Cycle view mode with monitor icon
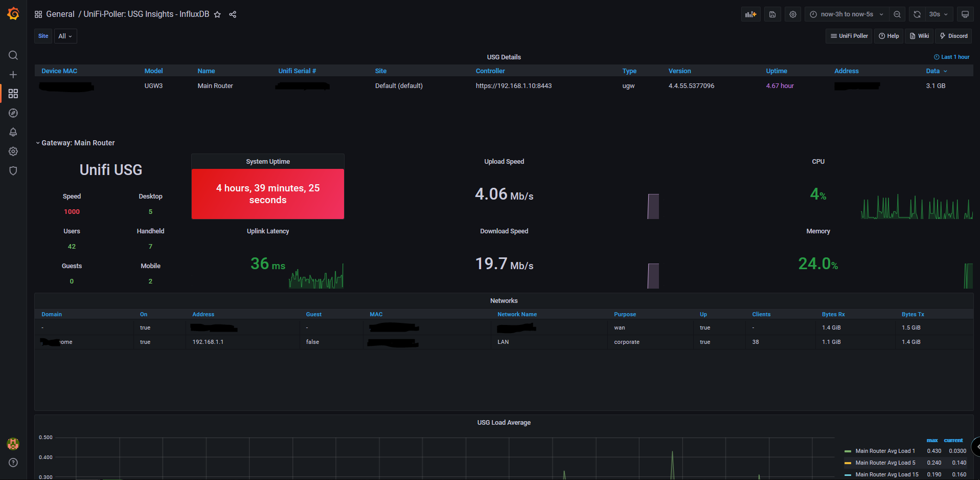Image resolution: width=980 pixels, height=480 pixels. (965, 14)
